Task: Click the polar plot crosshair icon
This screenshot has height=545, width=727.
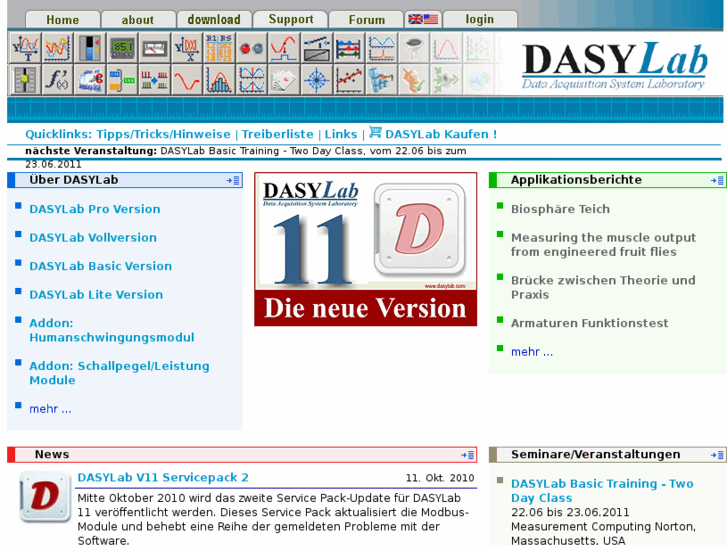Action: tap(316, 80)
